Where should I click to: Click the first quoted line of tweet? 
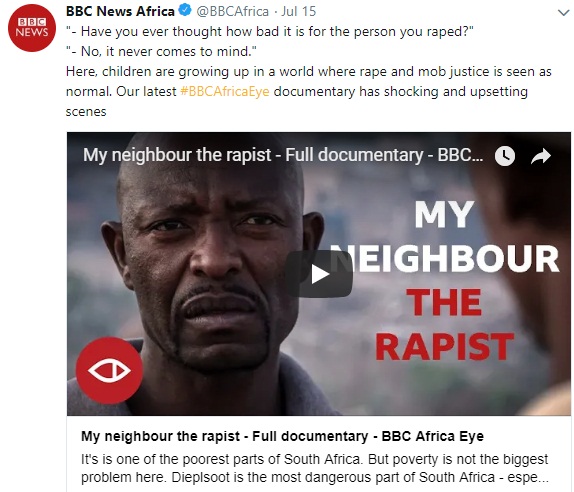(x=270, y=31)
